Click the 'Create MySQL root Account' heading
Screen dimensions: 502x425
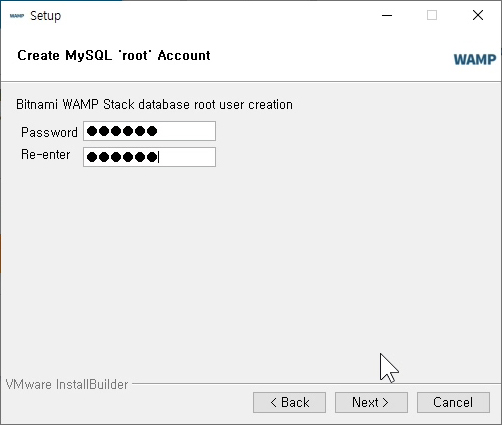click(x=114, y=55)
